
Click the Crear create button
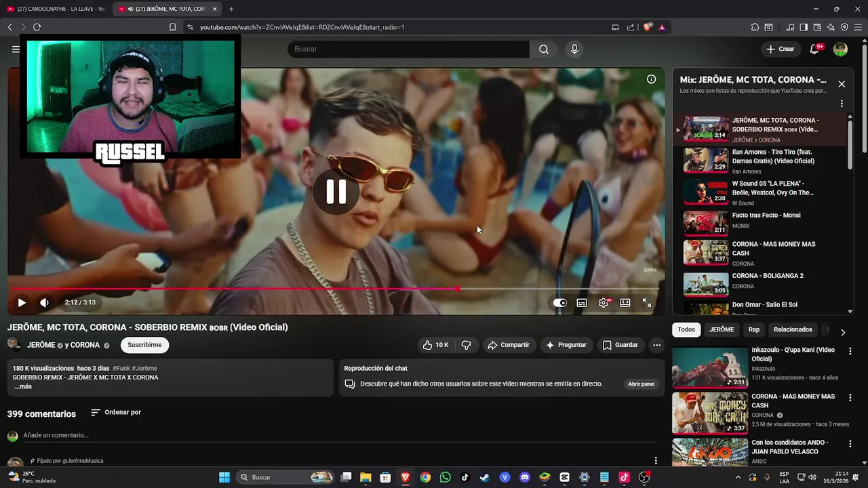780,49
